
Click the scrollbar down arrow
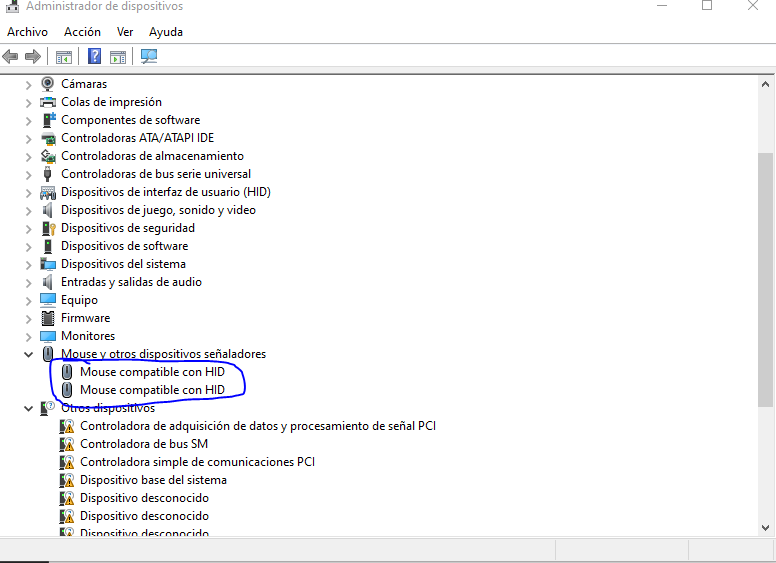click(765, 528)
